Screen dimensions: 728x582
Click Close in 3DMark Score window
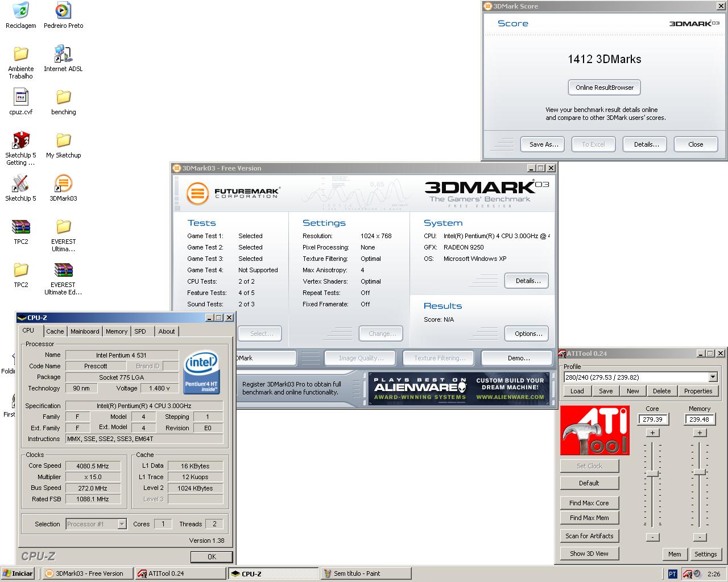click(x=696, y=144)
